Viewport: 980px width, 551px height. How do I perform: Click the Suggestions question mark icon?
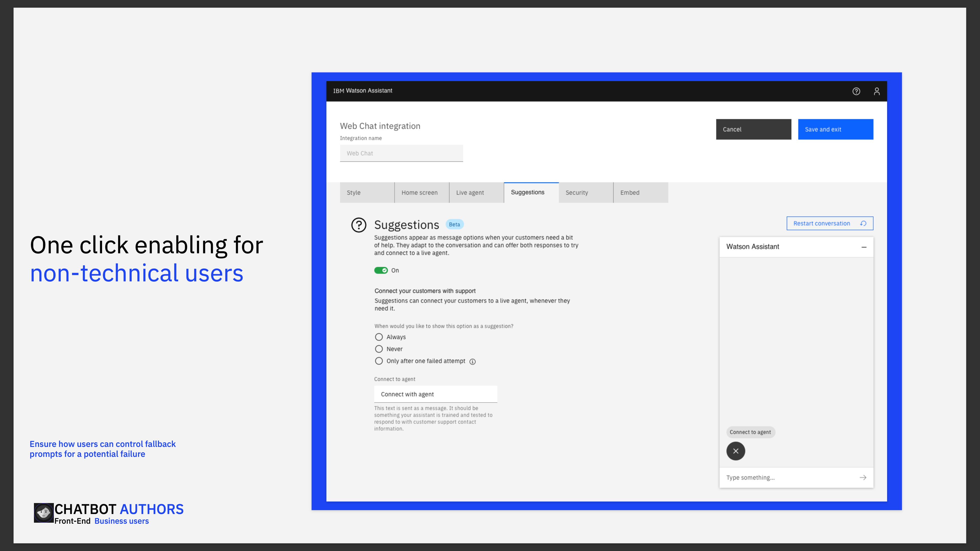358,225
